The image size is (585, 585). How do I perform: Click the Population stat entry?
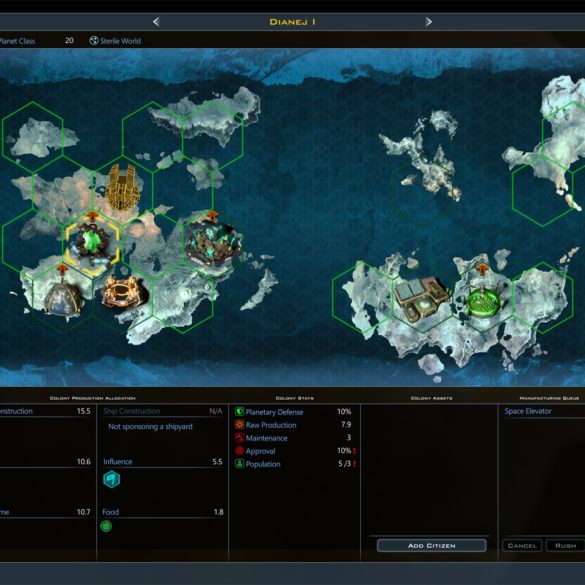tap(295, 464)
